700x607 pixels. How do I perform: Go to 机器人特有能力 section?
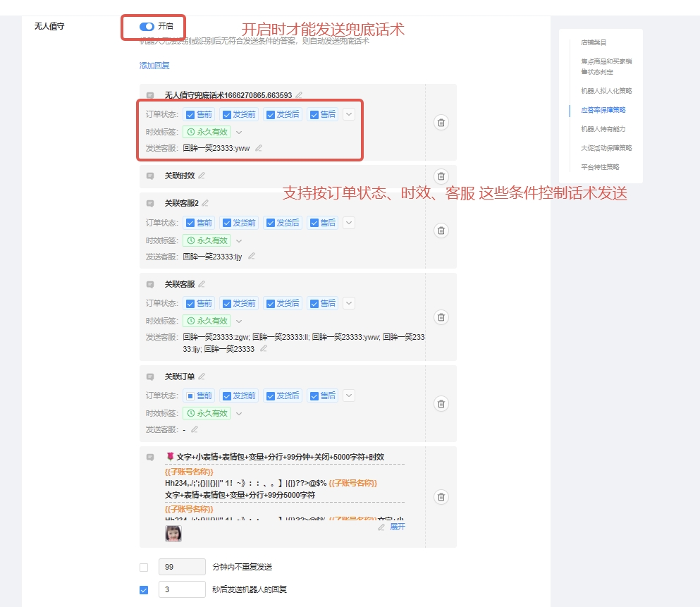click(603, 129)
